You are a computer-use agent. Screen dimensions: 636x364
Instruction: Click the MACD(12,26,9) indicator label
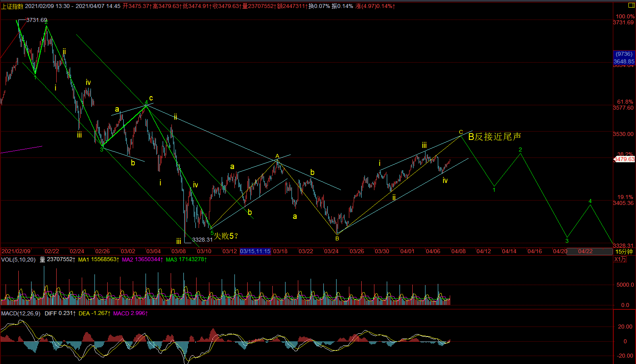point(21,313)
